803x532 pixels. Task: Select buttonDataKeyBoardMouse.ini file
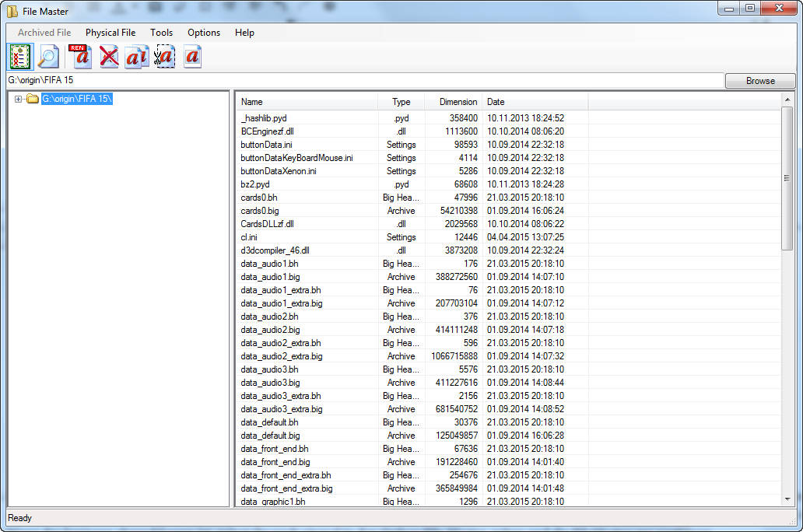296,158
